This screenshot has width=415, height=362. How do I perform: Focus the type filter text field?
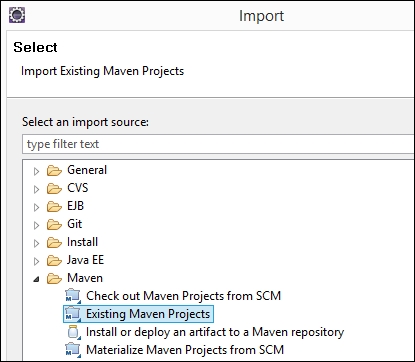pyautogui.click(x=218, y=144)
